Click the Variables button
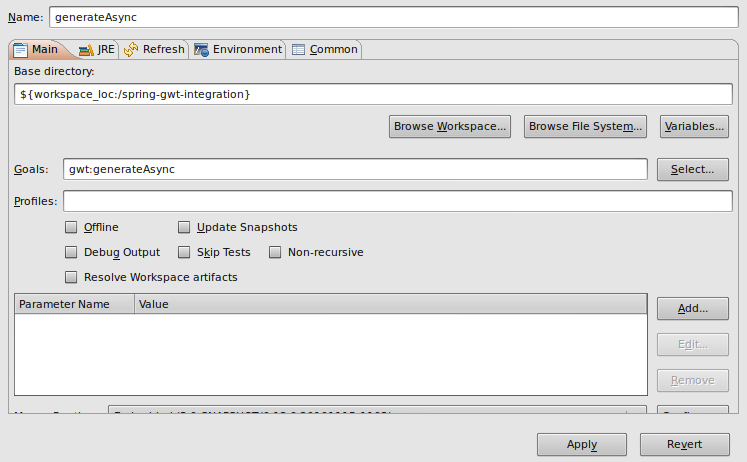Screen dimensions: 747x462 694,126
